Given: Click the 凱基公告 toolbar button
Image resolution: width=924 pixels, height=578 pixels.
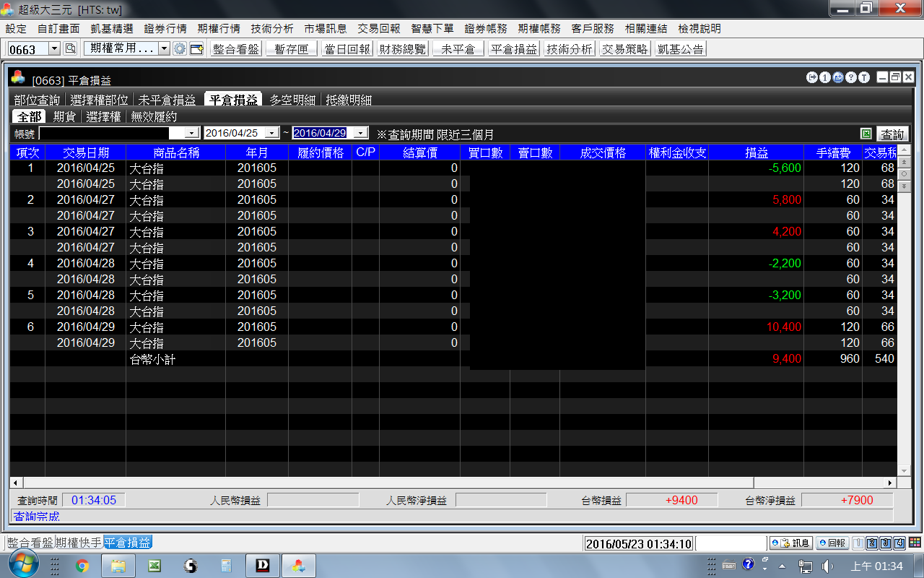Looking at the screenshot, I should tap(680, 49).
